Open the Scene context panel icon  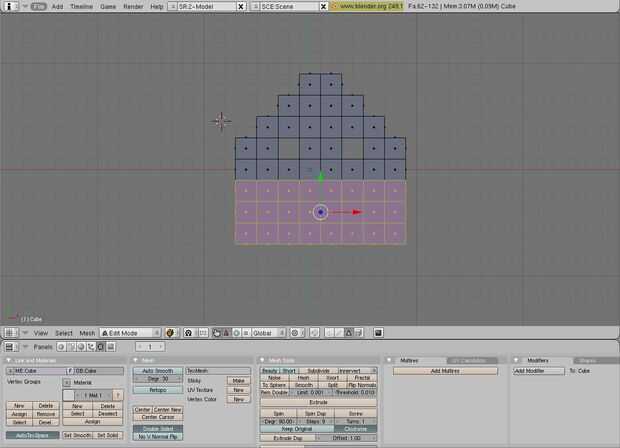pyautogui.click(x=111, y=347)
